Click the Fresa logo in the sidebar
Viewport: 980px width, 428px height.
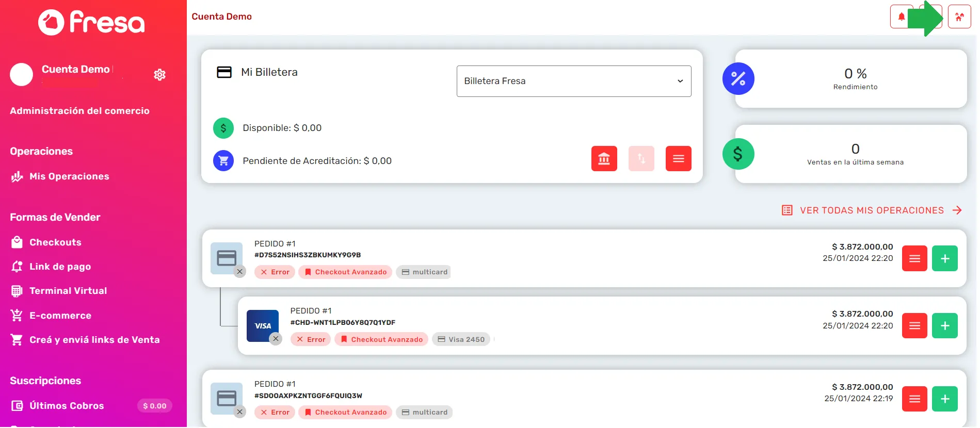pyautogui.click(x=92, y=22)
